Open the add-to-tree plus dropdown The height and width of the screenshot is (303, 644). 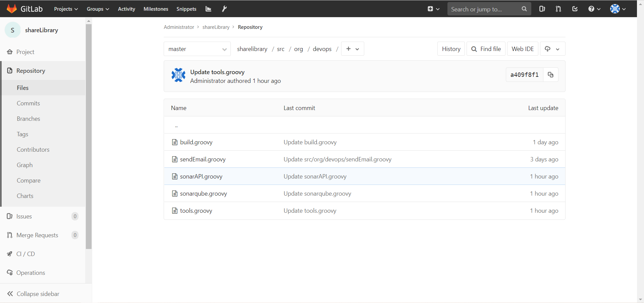(x=352, y=49)
